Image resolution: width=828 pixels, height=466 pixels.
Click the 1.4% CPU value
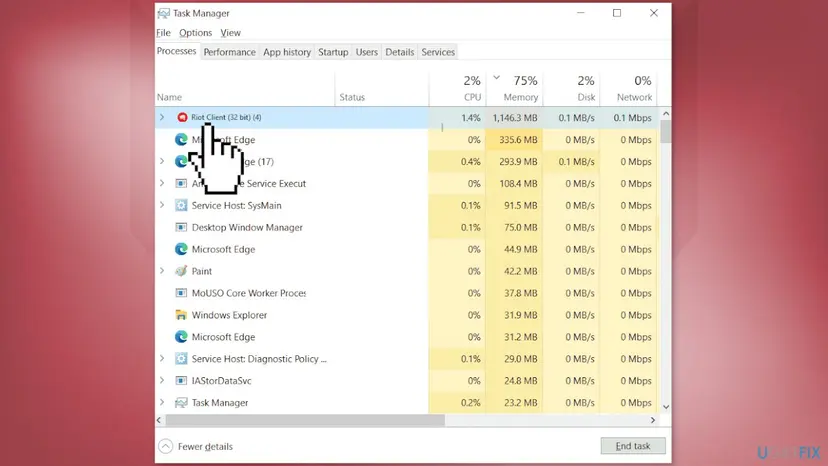(471, 118)
